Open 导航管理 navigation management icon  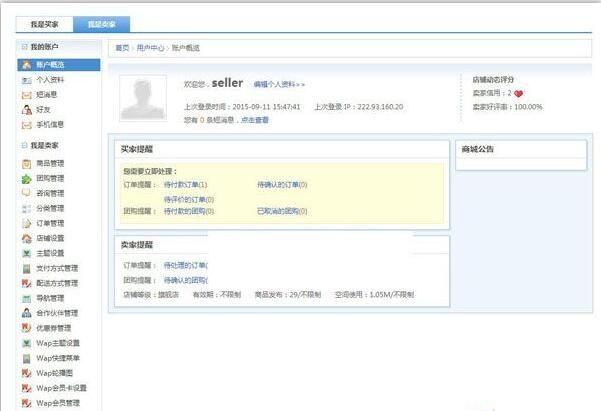tap(26, 298)
